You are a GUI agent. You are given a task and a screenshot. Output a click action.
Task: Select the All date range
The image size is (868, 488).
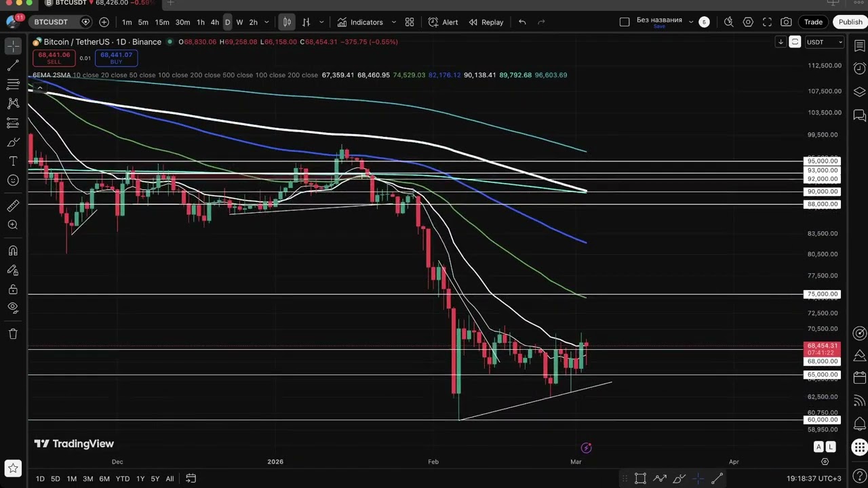click(170, 479)
